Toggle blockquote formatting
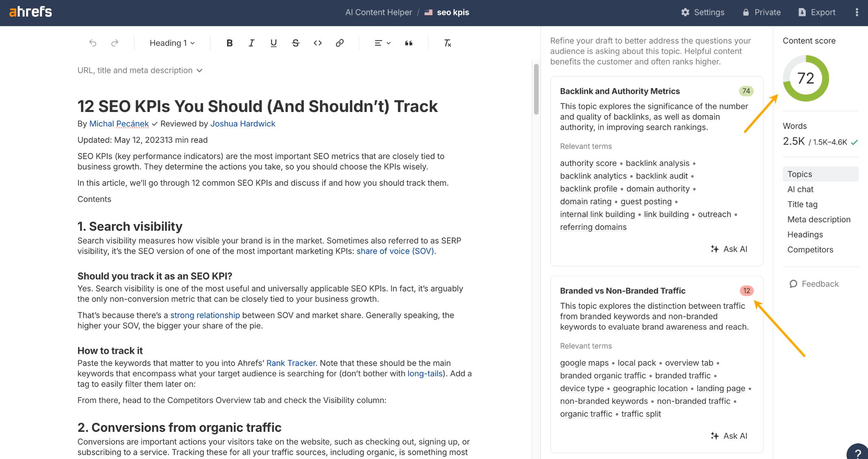This screenshot has height=459, width=868. 409,42
